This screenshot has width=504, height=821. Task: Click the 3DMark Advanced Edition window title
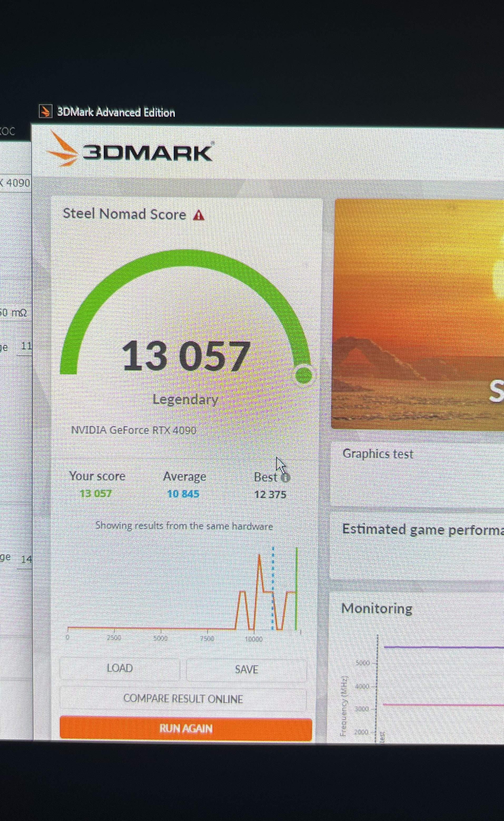point(116,112)
